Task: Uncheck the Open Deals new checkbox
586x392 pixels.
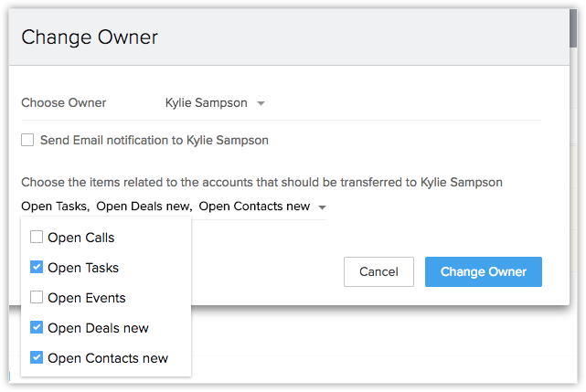Action: pos(37,327)
